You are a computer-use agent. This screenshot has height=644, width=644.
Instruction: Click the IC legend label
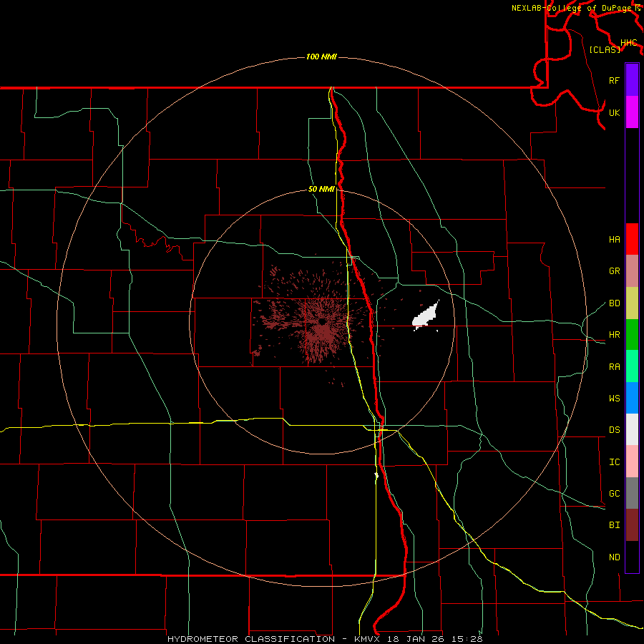coord(614,462)
